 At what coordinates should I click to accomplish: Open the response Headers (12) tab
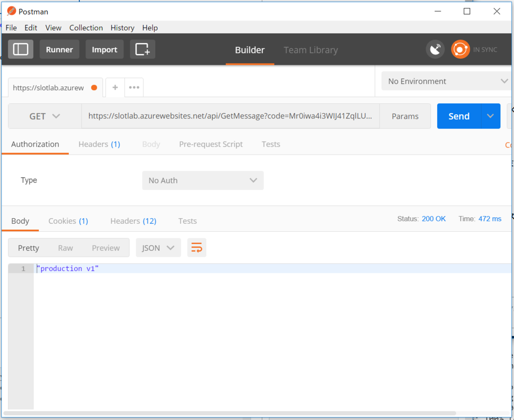(134, 221)
